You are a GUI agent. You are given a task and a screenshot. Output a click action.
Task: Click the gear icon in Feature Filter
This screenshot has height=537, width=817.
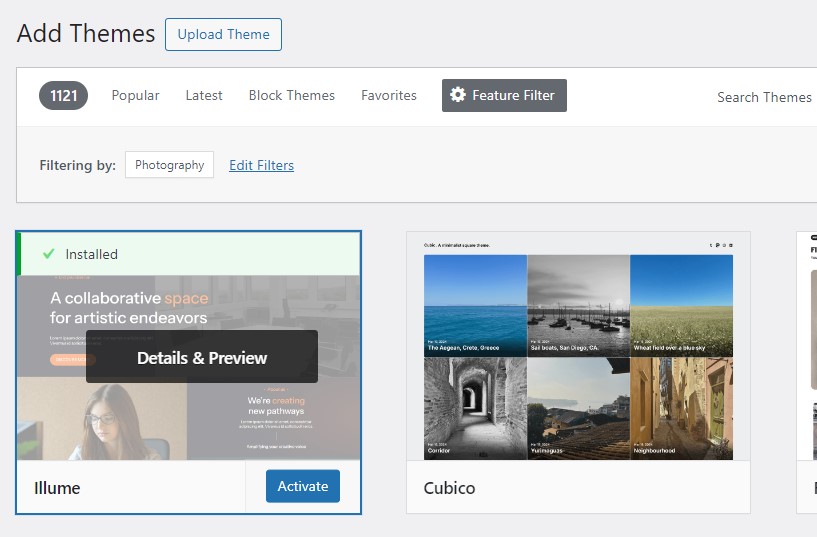457,95
